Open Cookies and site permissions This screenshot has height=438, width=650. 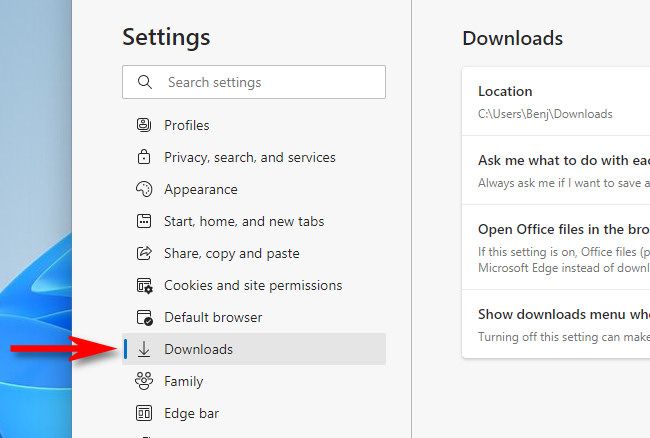coord(254,285)
